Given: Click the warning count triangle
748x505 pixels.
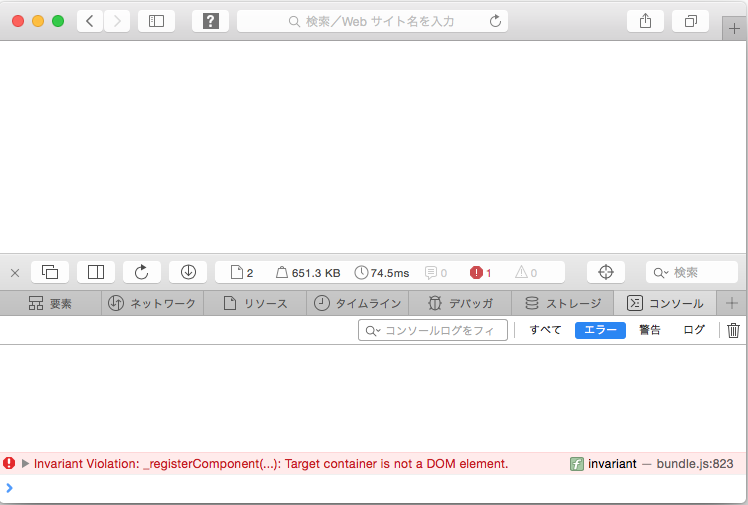Looking at the screenshot, I should [x=526, y=273].
